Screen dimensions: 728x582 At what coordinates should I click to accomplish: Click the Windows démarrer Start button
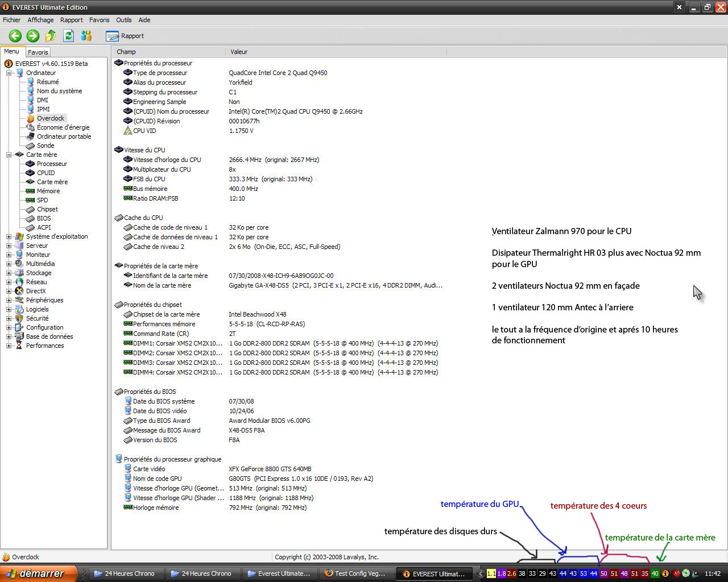click(x=38, y=573)
